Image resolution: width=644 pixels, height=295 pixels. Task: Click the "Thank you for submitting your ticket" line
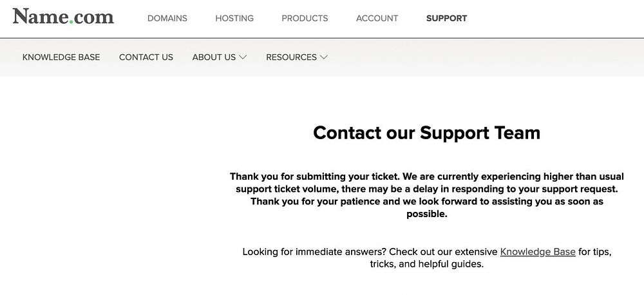(426, 176)
